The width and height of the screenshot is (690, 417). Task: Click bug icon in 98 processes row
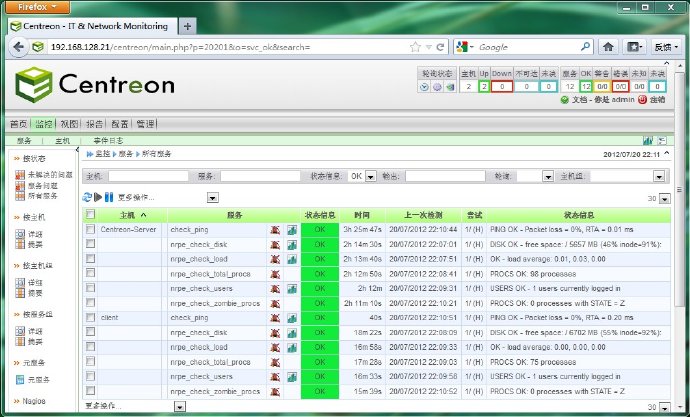(275, 274)
